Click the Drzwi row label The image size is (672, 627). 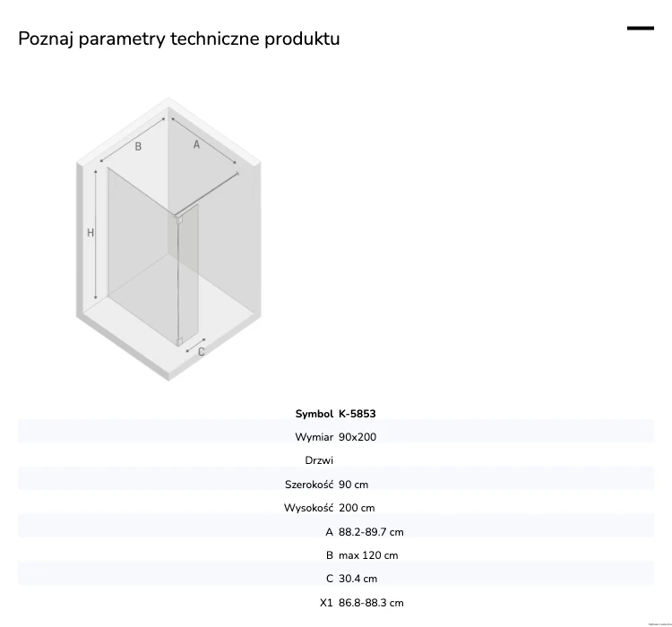(x=319, y=460)
